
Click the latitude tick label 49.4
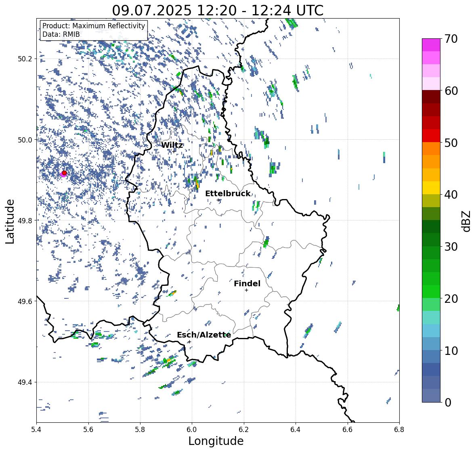pos(25,382)
